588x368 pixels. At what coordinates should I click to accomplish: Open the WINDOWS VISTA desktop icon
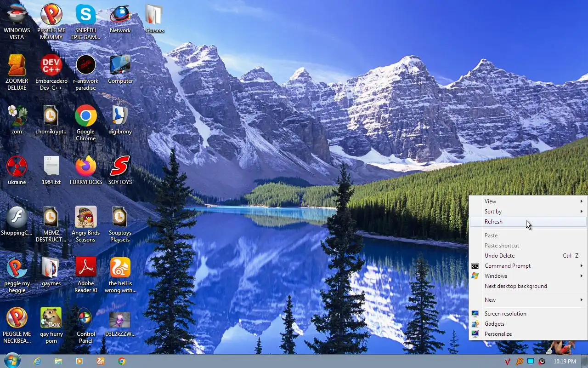coord(17,21)
